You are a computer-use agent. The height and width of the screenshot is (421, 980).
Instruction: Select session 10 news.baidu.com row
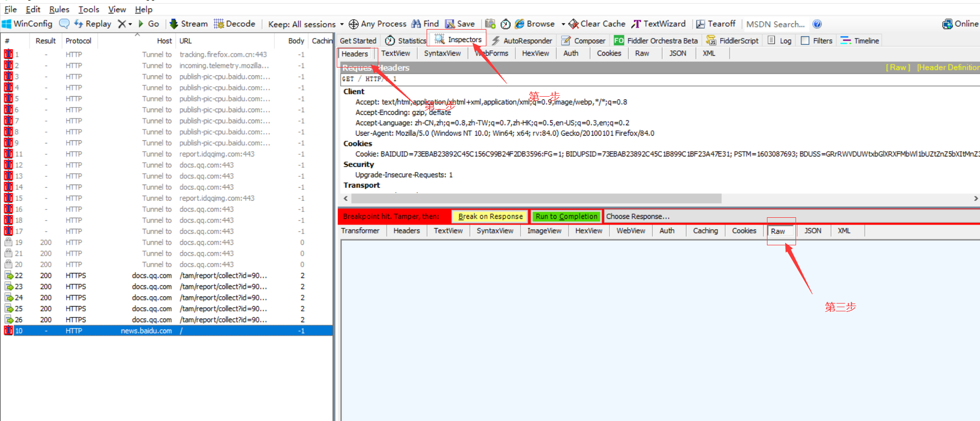coord(166,331)
